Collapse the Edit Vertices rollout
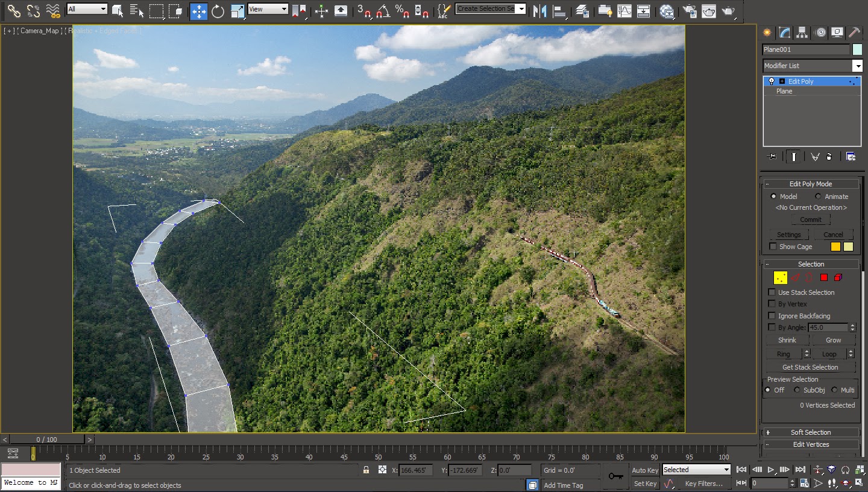The width and height of the screenshot is (868, 492). pos(811,444)
